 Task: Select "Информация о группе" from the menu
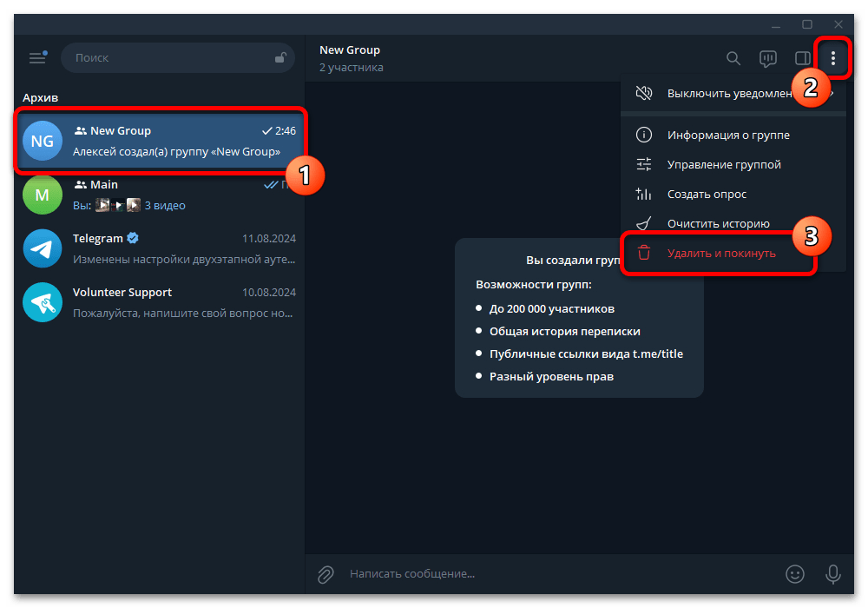click(727, 135)
